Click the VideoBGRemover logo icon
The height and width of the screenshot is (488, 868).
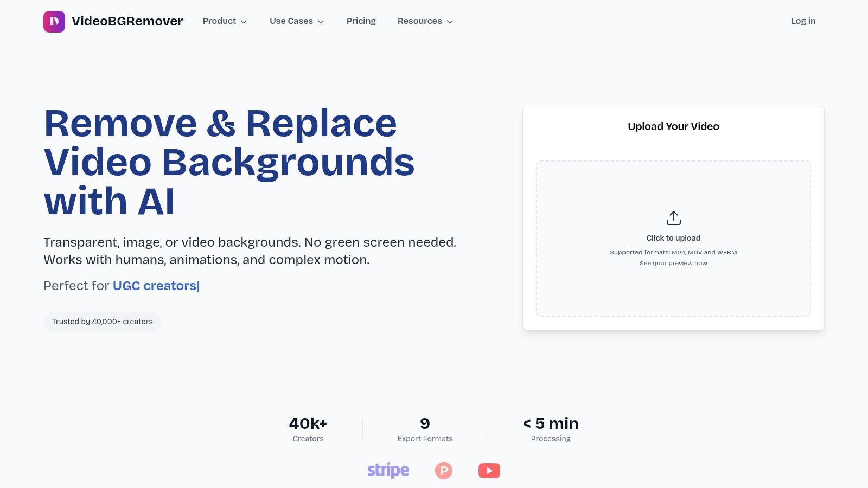tap(53, 21)
